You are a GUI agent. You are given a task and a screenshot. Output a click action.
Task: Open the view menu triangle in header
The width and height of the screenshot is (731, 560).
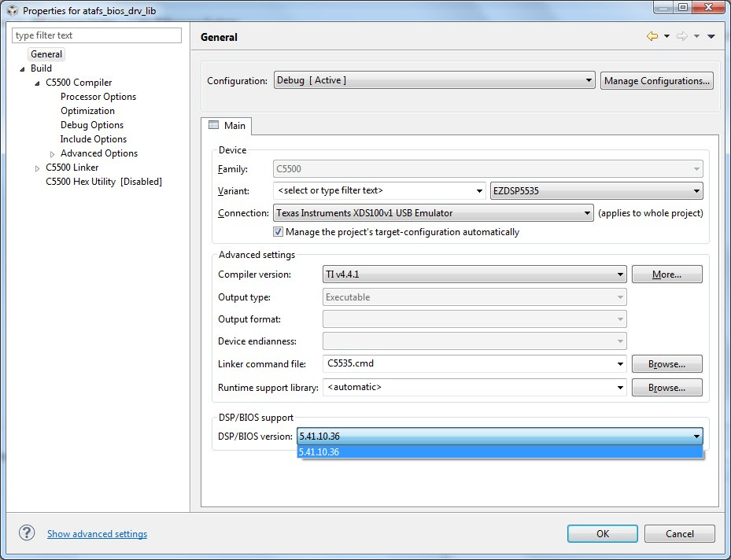click(711, 36)
